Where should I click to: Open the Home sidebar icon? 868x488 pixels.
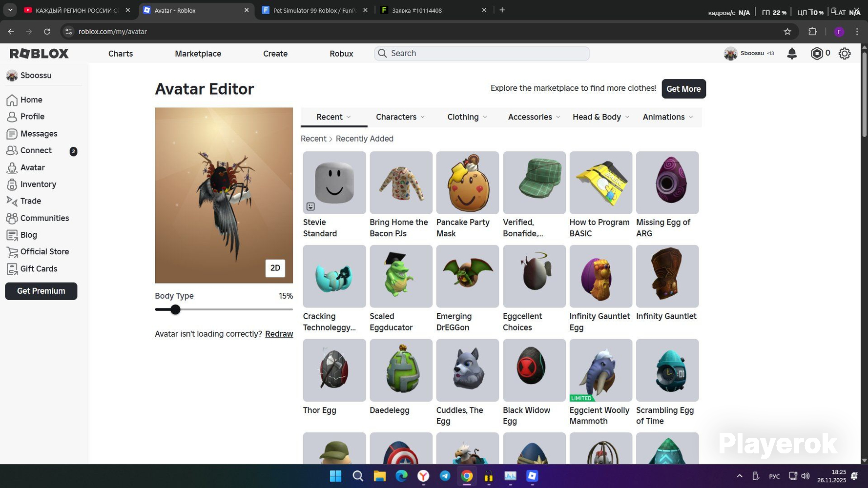12,100
